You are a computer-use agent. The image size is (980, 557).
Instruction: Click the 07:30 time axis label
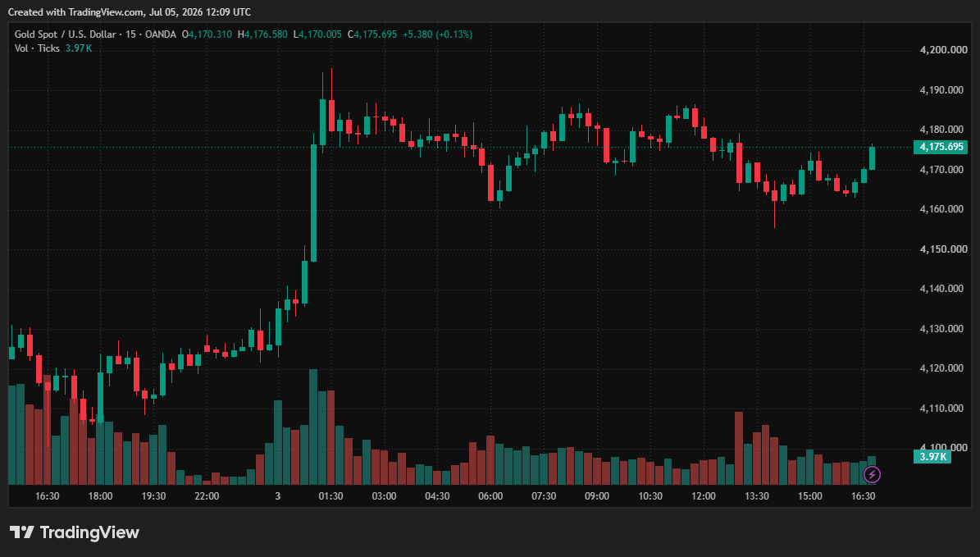[544, 496]
